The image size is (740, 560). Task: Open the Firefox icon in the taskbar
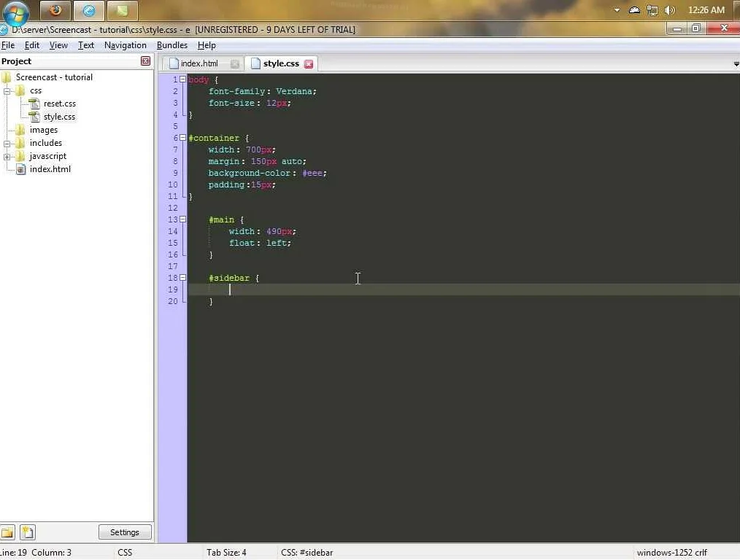pos(55,10)
